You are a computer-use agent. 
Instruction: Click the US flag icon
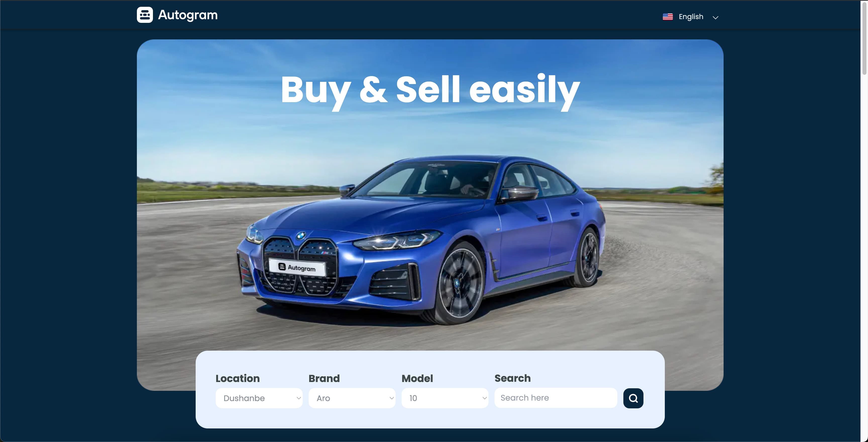tap(668, 17)
